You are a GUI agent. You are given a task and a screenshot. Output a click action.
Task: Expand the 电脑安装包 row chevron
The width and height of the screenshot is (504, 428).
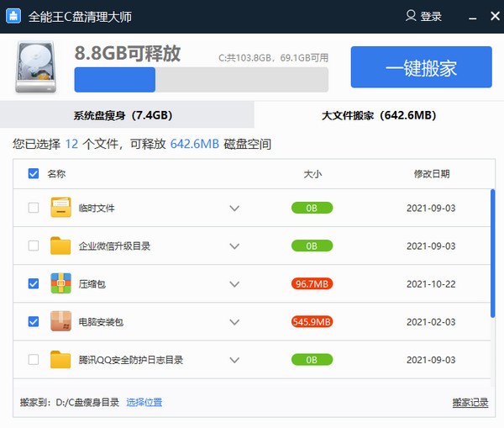click(x=234, y=322)
